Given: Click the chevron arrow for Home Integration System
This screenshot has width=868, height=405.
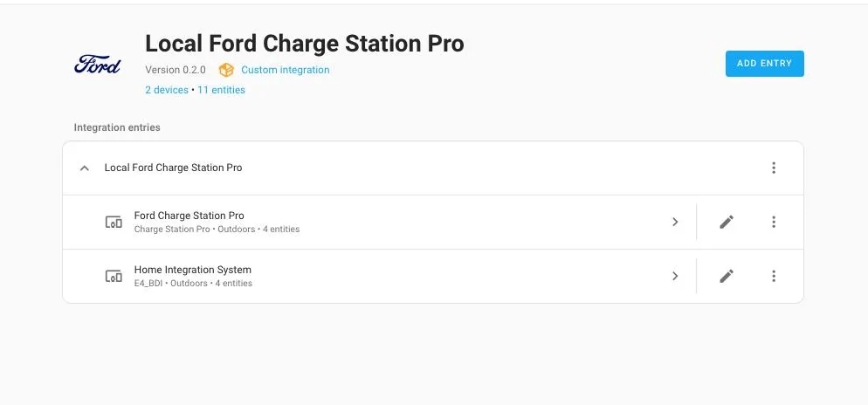Looking at the screenshot, I should pos(675,276).
